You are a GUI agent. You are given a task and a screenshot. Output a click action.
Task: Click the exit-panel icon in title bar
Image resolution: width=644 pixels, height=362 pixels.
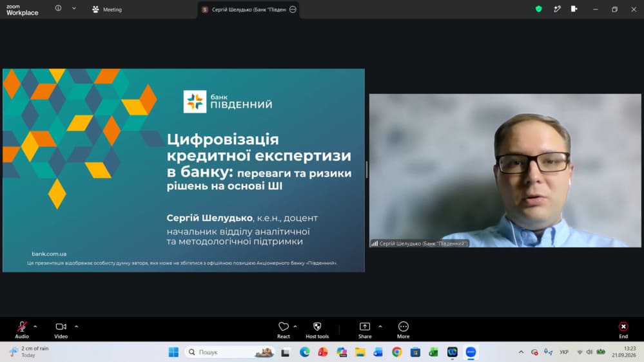coord(574,9)
